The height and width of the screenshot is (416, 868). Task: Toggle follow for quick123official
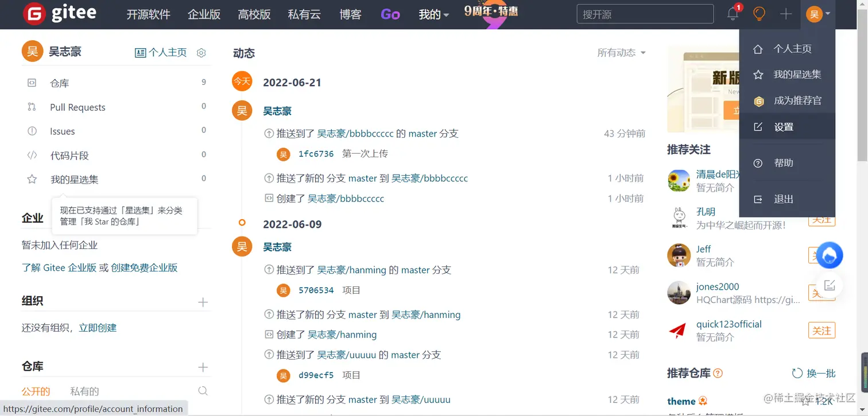[x=821, y=331]
